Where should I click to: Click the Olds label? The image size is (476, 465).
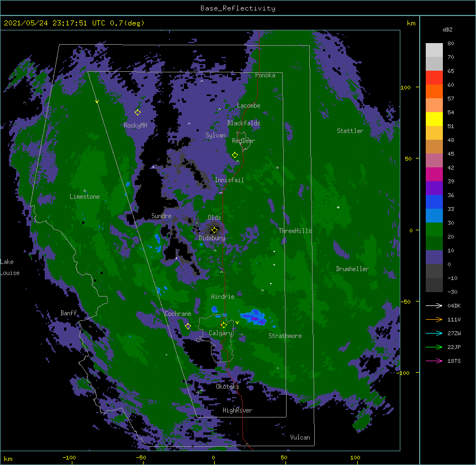pos(214,218)
